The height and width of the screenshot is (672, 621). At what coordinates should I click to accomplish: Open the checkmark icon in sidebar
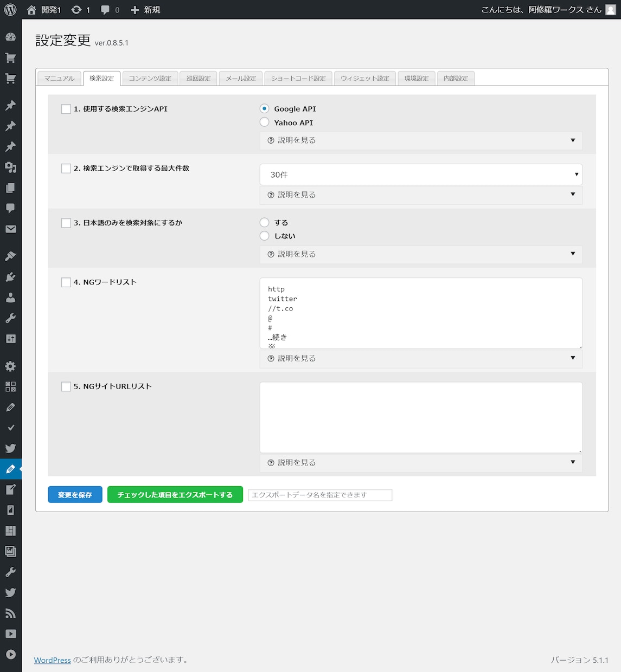click(x=10, y=428)
